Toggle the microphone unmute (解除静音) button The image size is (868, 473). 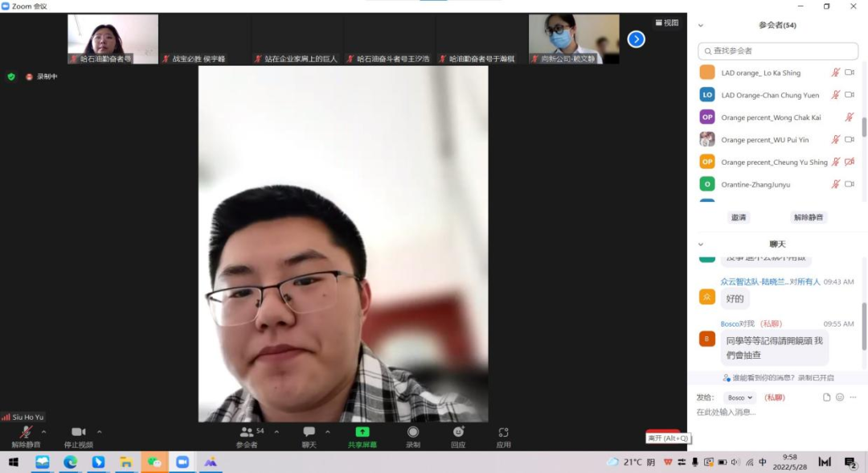click(x=26, y=432)
